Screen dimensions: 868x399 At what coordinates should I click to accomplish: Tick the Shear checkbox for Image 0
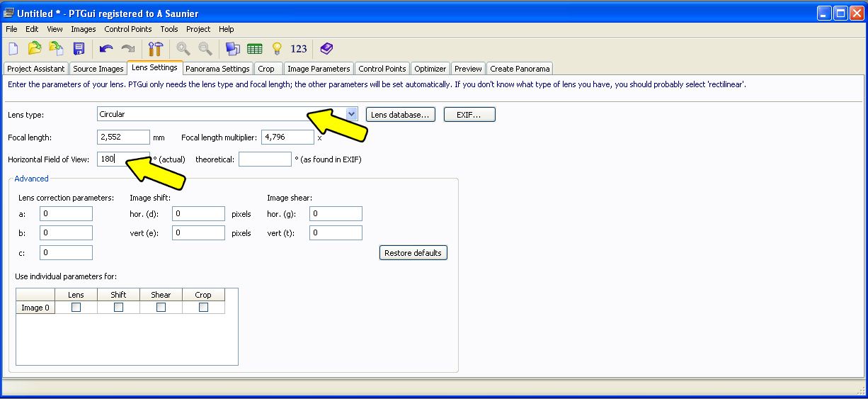[x=161, y=308]
